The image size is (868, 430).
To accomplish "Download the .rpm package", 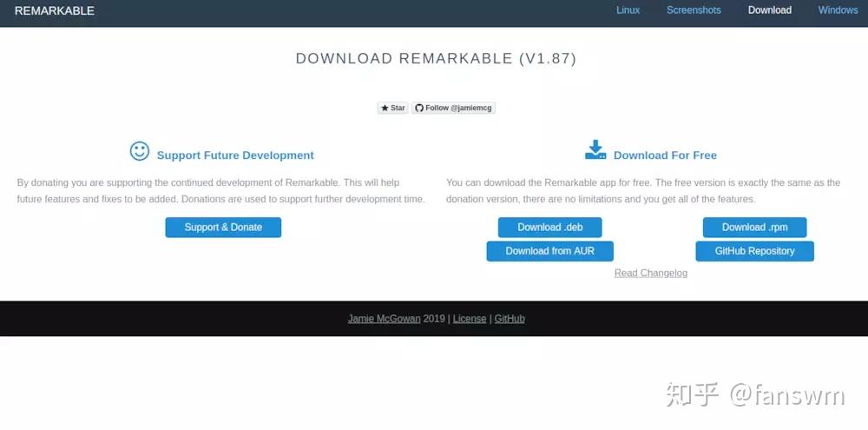I will 754,228.
